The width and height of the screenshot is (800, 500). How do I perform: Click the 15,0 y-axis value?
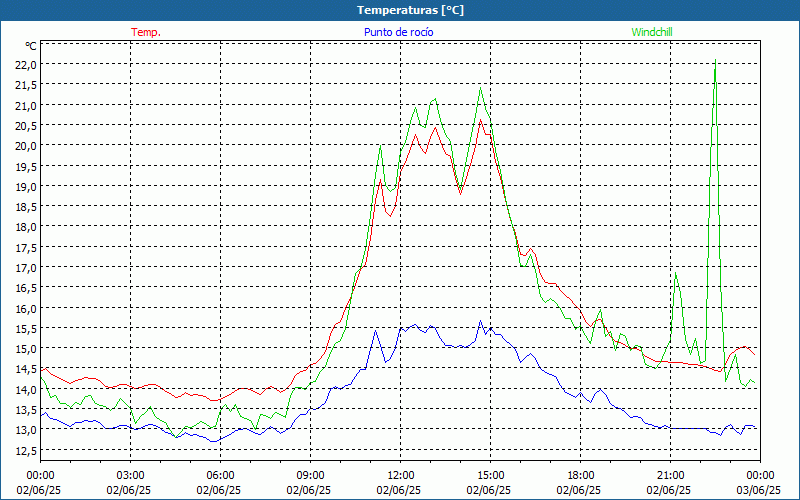(26, 349)
